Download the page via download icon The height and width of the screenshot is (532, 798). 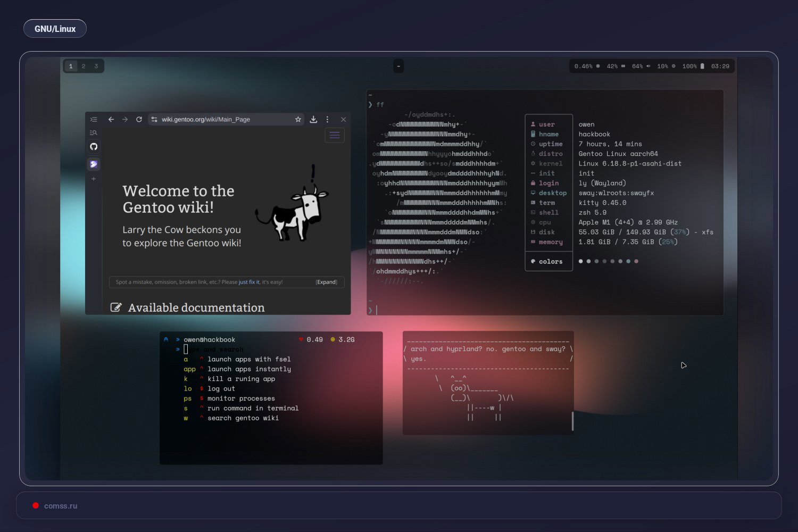click(313, 119)
